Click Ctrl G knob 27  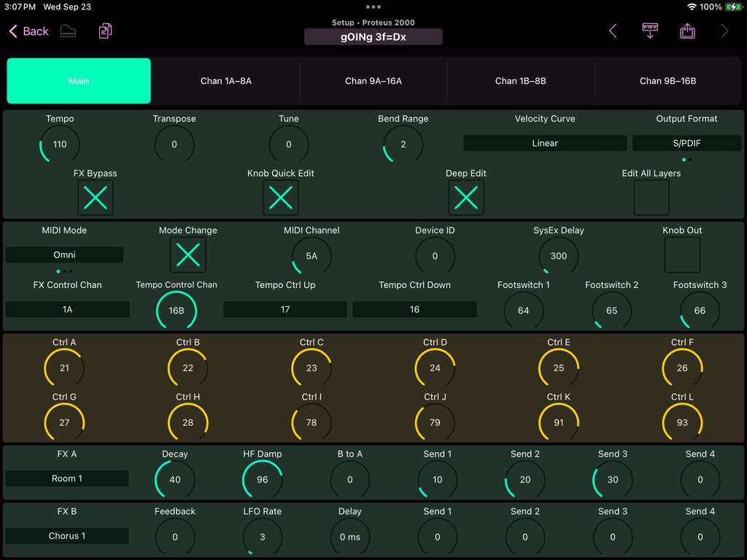(x=64, y=422)
